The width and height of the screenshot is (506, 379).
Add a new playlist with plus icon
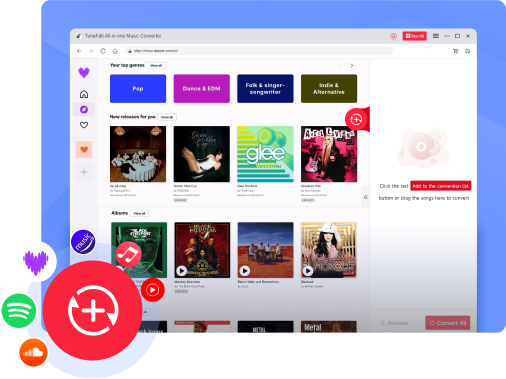pyautogui.click(x=84, y=172)
